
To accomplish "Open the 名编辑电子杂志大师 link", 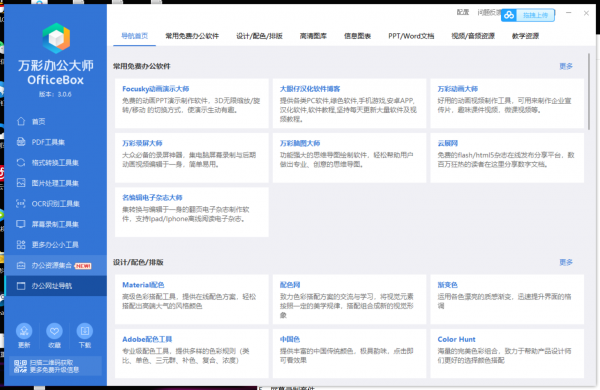I will 152,197.
